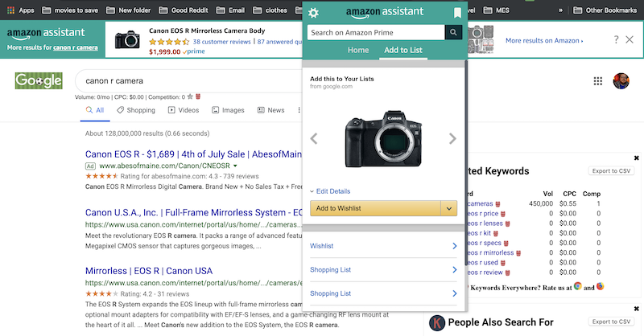
Task: Switch to News search tab
Action: [x=270, y=110]
